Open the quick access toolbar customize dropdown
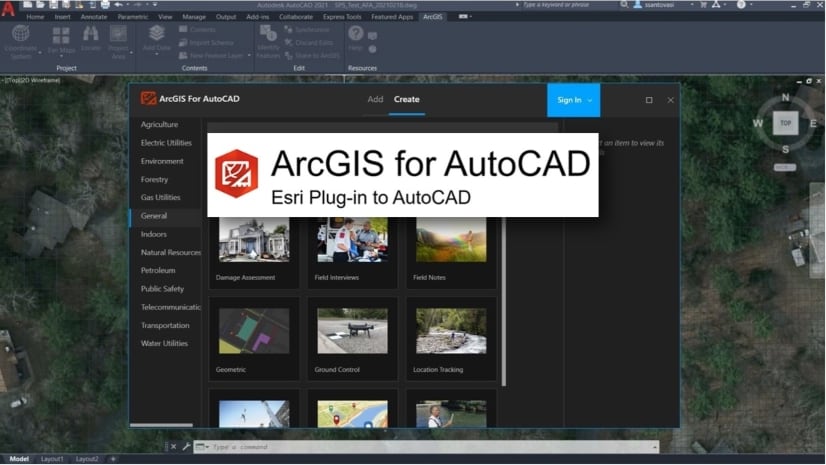The image size is (826, 465). pos(155,5)
